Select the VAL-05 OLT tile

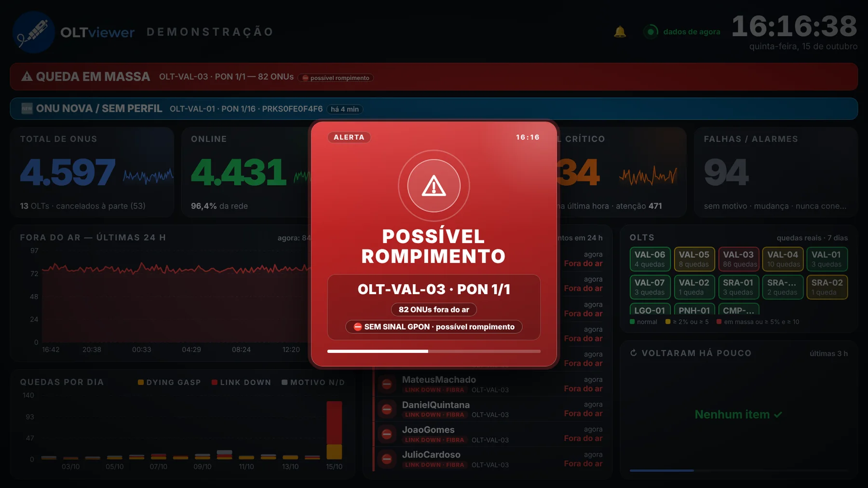pos(694,259)
